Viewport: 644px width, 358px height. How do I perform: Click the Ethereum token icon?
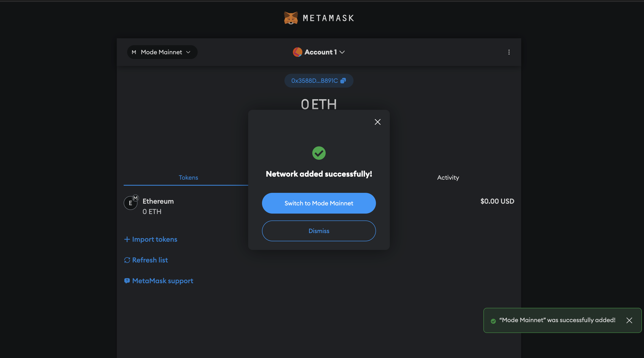tap(131, 203)
